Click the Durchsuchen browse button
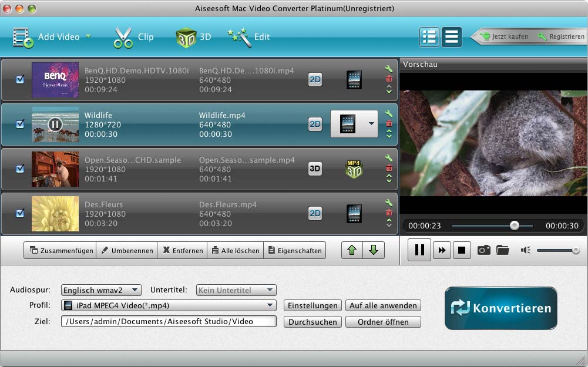 point(313,322)
